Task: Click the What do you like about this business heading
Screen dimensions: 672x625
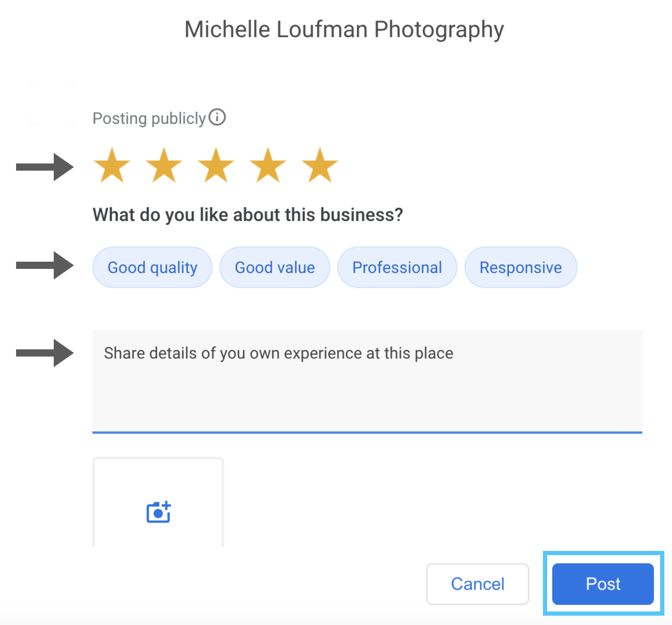Action: coord(248,215)
